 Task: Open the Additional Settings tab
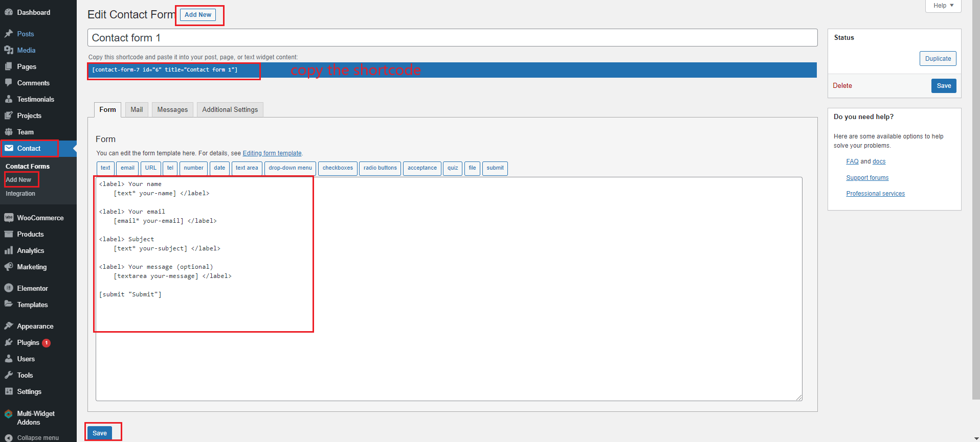coord(230,110)
